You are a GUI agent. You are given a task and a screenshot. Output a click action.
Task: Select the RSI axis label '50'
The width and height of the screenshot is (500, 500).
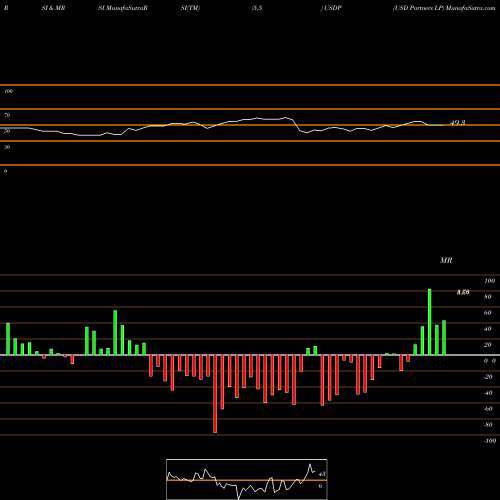point(7,131)
